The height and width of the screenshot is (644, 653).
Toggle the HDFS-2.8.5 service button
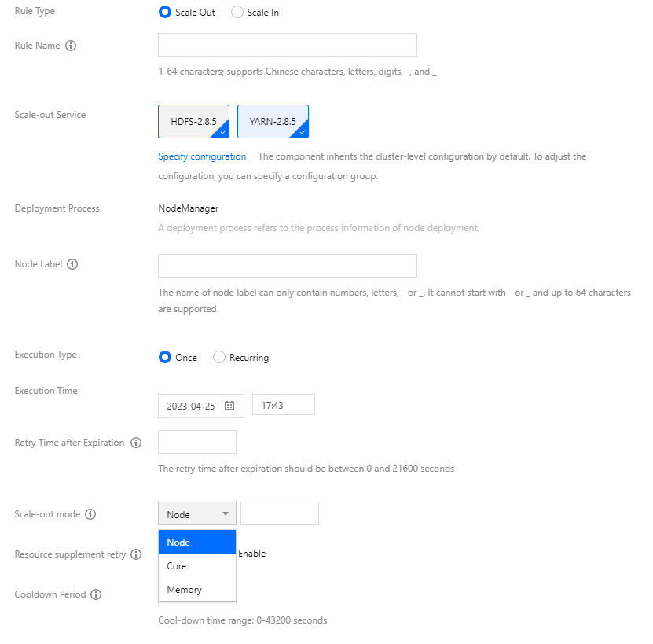coord(193,122)
